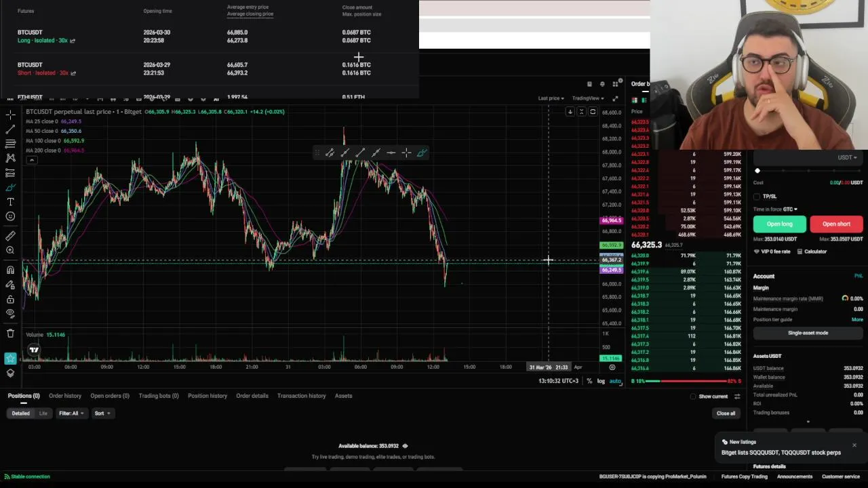Select the XABCD pattern tool
The height and width of the screenshot is (488, 868).
(10, 158)
